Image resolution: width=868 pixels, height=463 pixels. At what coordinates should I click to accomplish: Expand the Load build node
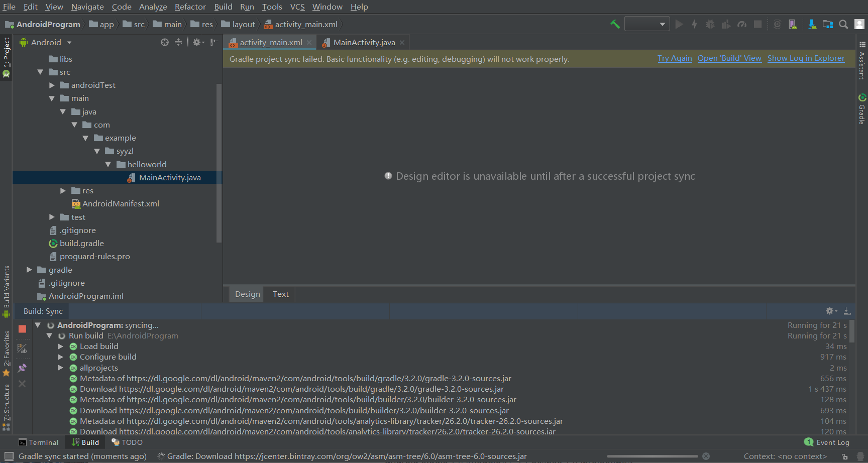coord(60,346)
